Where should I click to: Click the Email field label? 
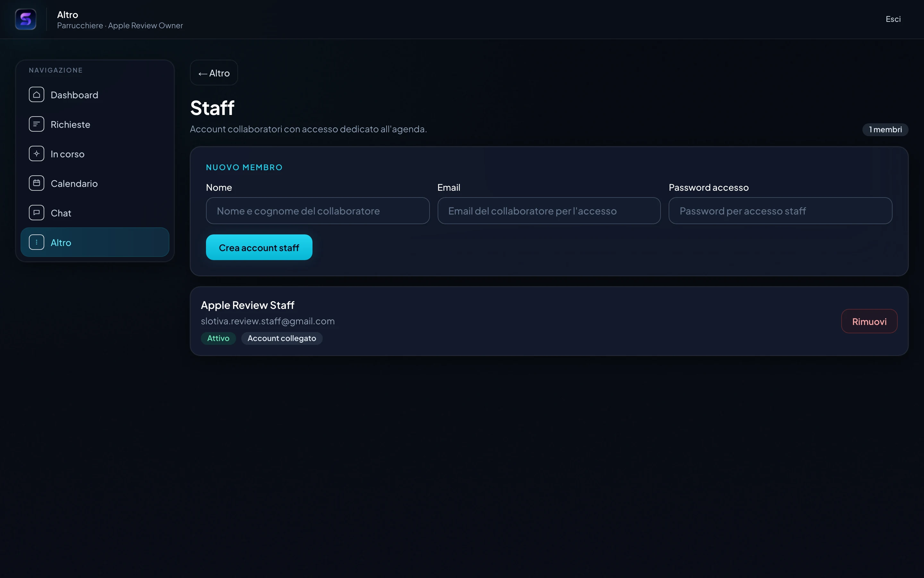coord(449,187)
